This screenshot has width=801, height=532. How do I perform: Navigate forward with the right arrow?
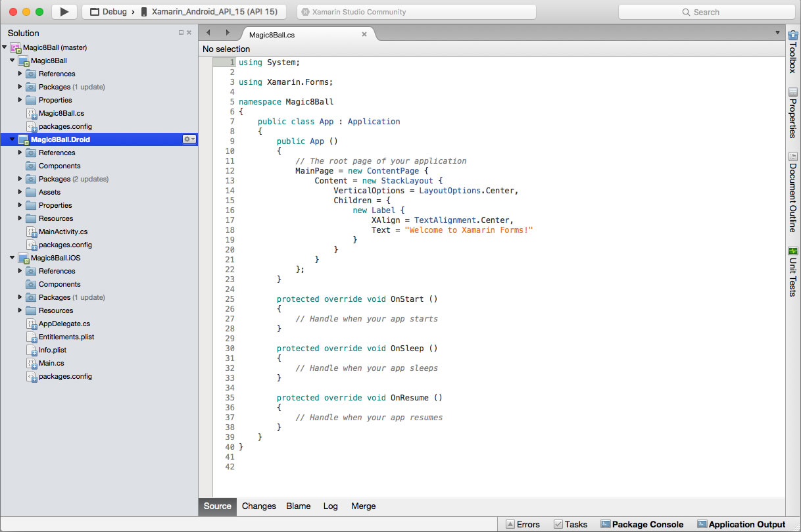click(228, 32)
